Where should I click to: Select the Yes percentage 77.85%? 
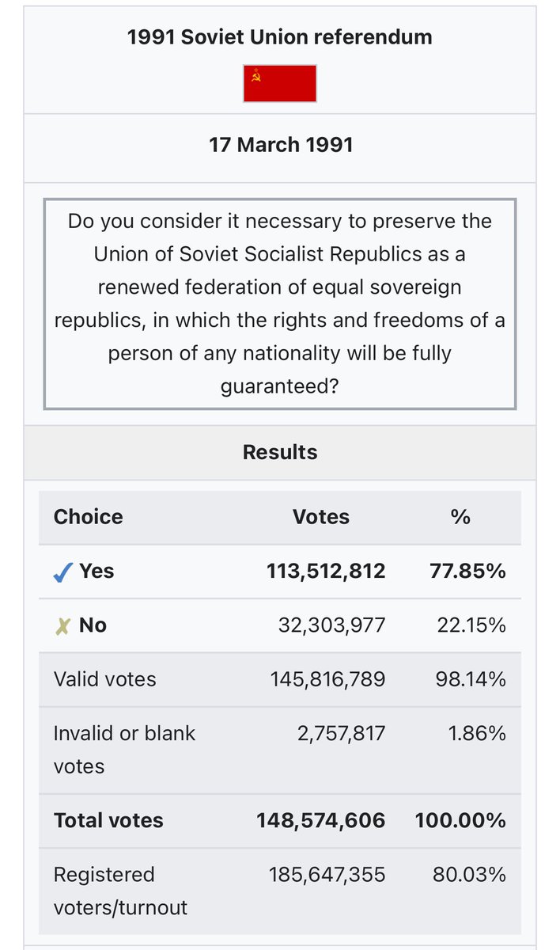[467, 572]
